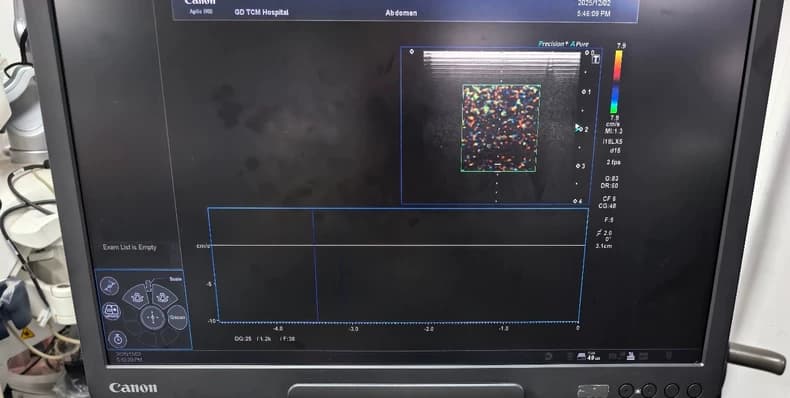Screen dimensions: 790x398
Task: Select the left trackball function button
Action: pyautogui.click(x=137, y=296)
